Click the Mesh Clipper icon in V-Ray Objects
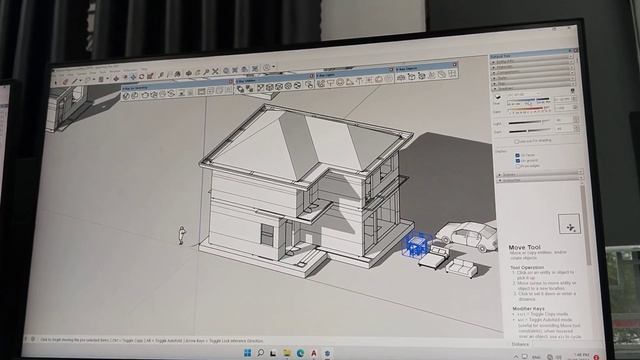 coord(442,75)
